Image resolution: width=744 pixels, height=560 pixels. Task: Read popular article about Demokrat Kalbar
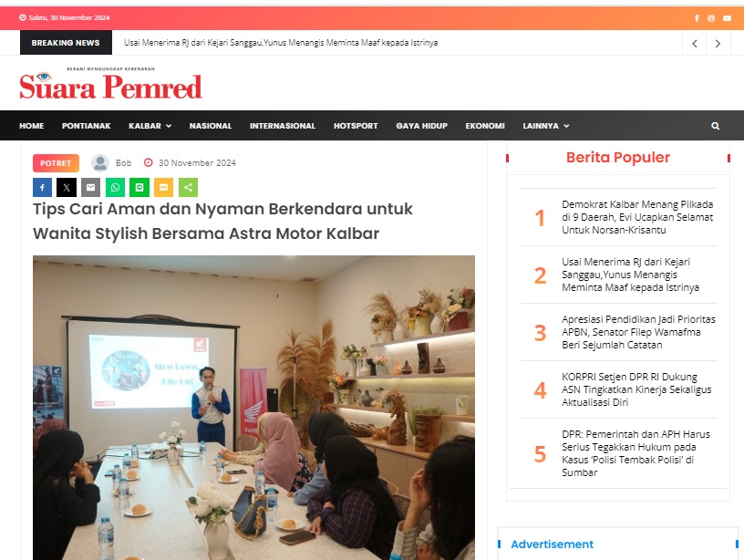coord(637,217)
